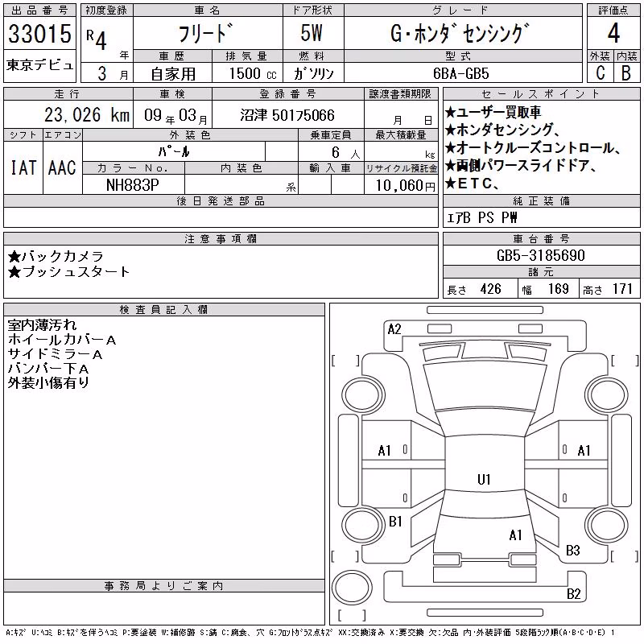Select the セールスポイント header
The height and width of the screenshot is (644, 644).
541,94
